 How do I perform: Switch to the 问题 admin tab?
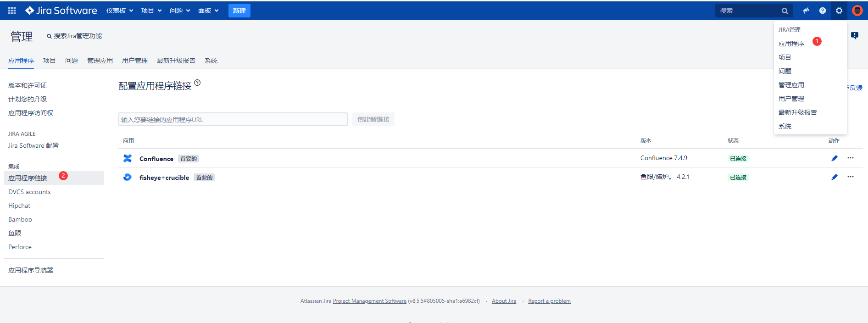click(72, 61)
